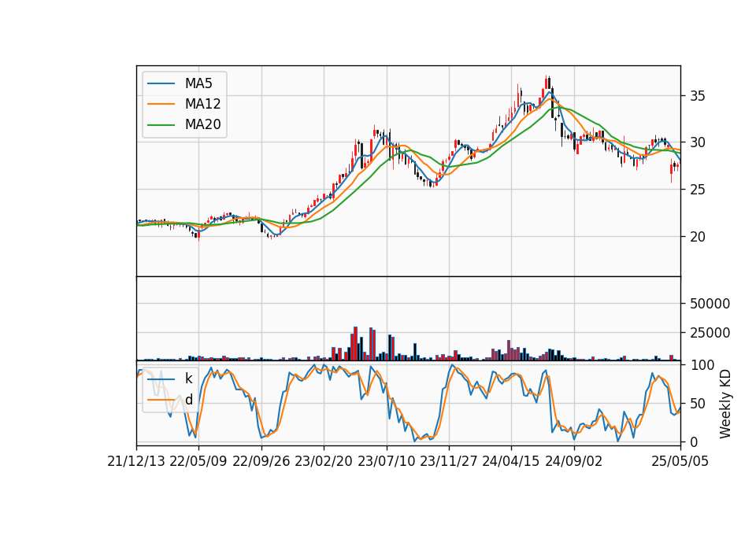Click the price axis value 20
This screenshot has height=543, width=756.
click(698, 237)
